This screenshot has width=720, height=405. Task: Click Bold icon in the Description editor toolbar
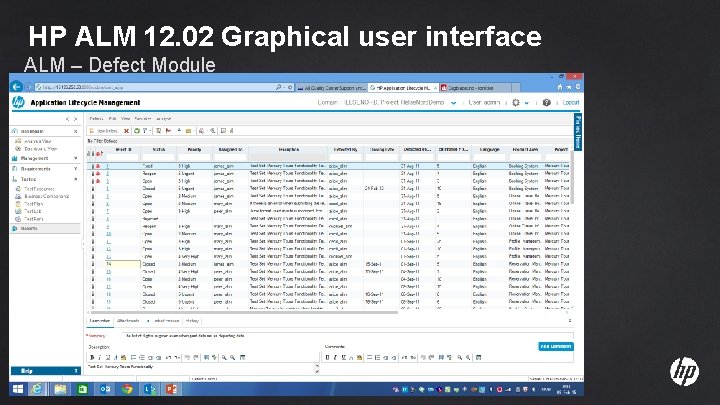pos(92,358)
